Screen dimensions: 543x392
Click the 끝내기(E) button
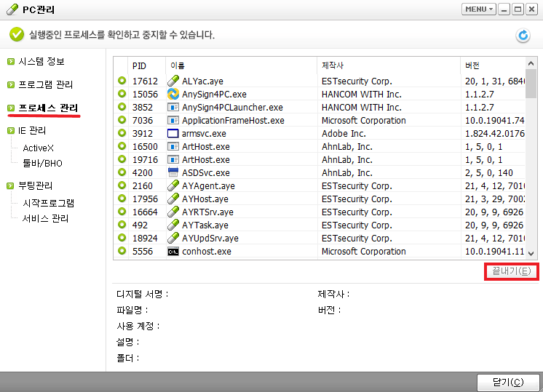pyautogui.click(x=512, y=271)
